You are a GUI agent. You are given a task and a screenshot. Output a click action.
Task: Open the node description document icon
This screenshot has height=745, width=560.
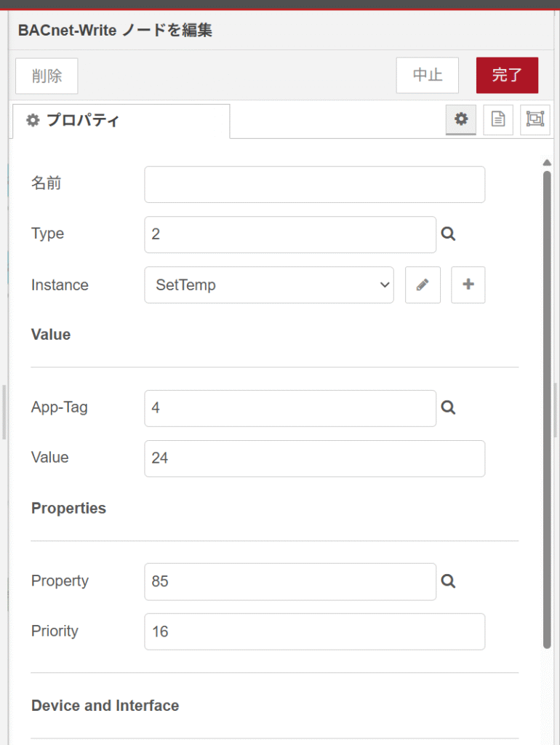[497, 119]
